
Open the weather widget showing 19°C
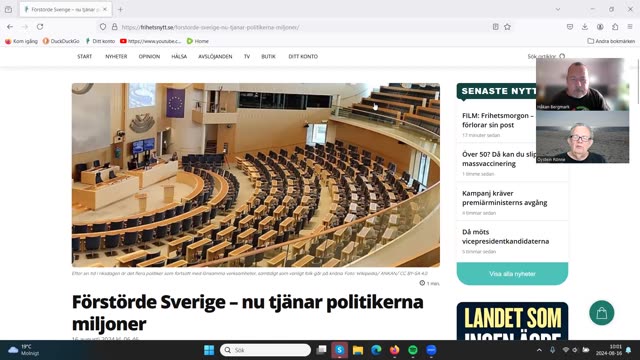(24, 350)
